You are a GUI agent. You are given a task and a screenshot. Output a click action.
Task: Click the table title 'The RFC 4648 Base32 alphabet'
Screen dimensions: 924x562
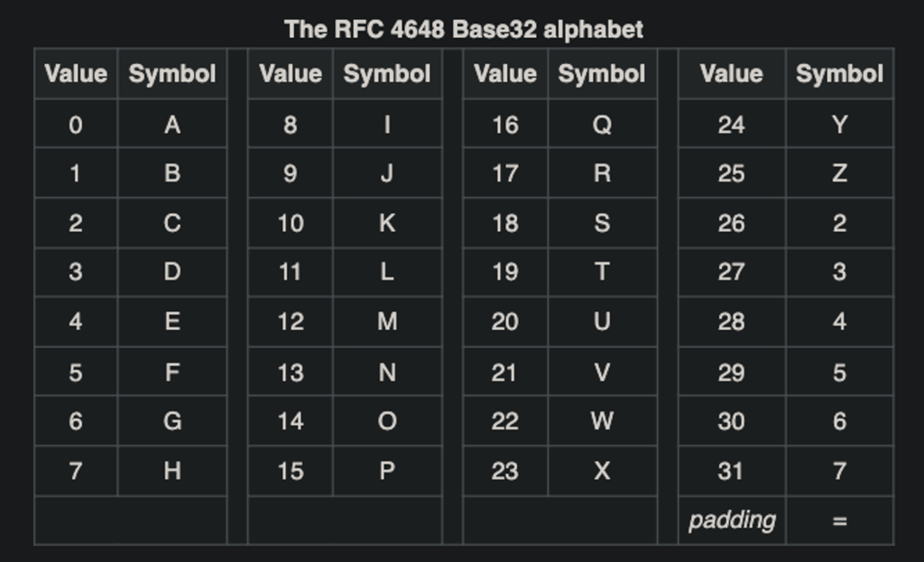[464, 30]
